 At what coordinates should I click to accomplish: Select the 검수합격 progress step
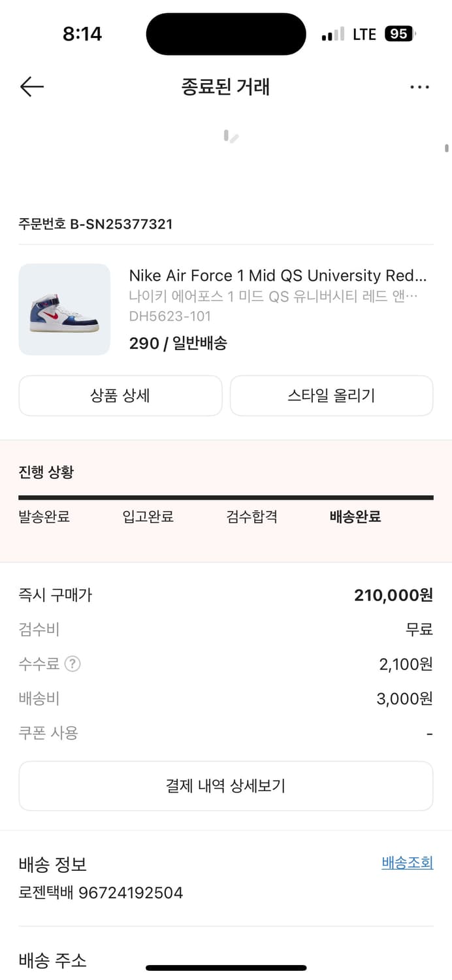tap(251, 516)
